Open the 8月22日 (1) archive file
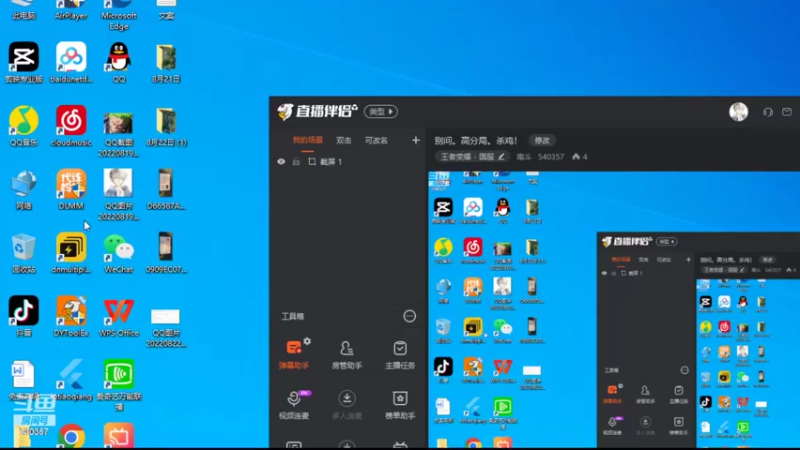The width and height of the screenshot is (800, 450). pyautogui.click(x=166, y=126)
